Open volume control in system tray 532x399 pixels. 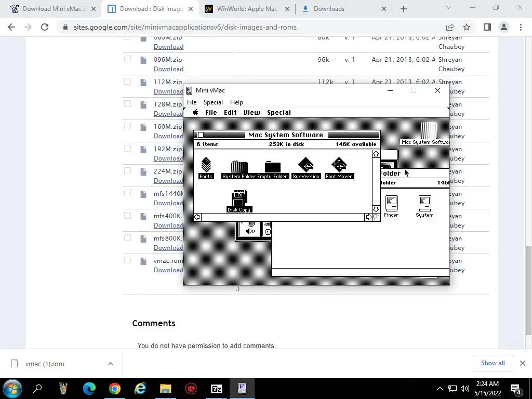[465, 389]
